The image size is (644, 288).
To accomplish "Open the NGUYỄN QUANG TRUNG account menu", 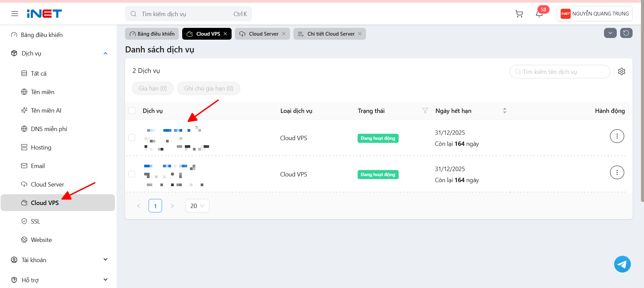I will (x=595, y=14).
